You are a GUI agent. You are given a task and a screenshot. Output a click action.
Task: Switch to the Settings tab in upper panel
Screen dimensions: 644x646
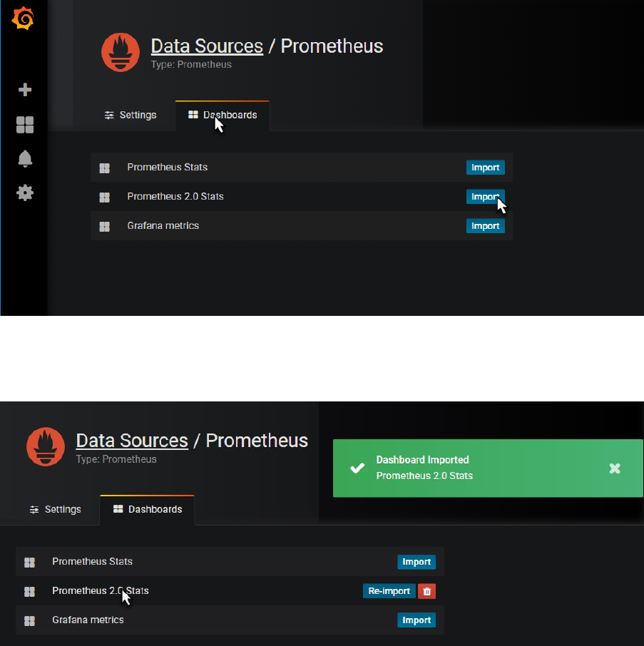[130, 115]
